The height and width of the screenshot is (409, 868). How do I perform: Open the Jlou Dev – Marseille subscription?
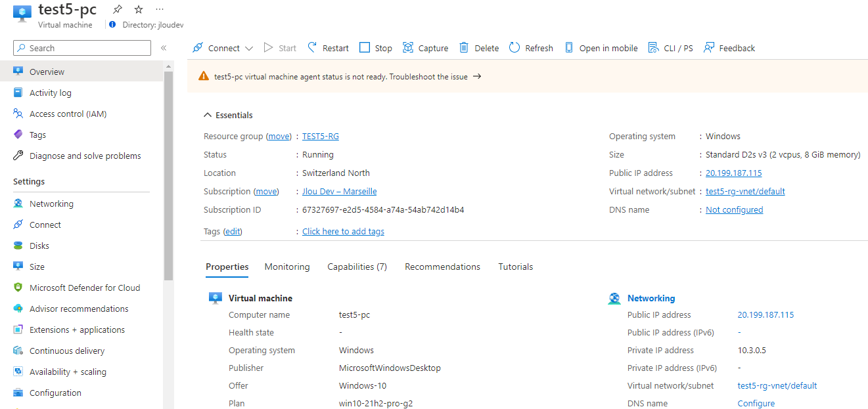tap(340, 192)
